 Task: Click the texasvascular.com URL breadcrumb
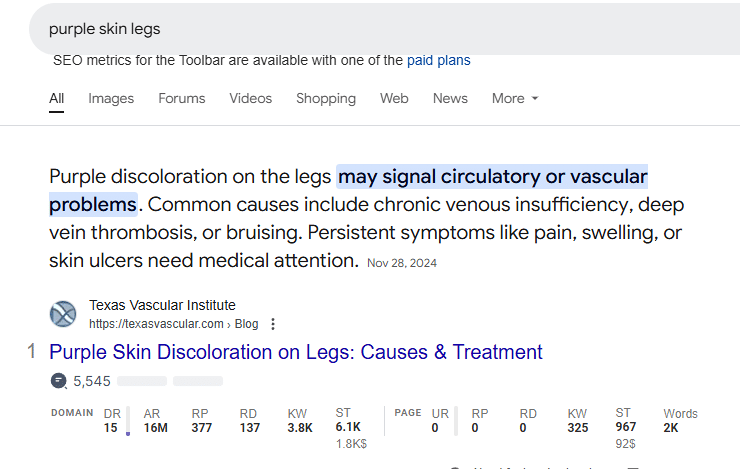pyautogui.click(x=173, y=324)
